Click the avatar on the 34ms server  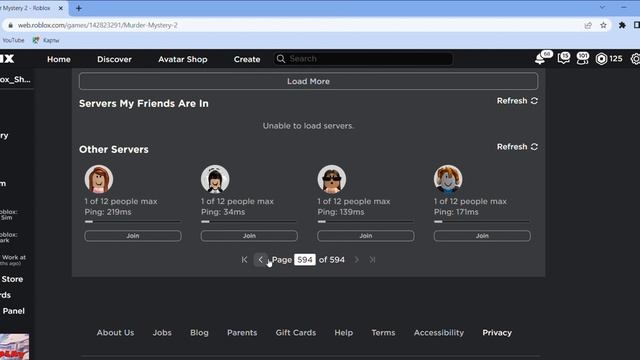215,179
